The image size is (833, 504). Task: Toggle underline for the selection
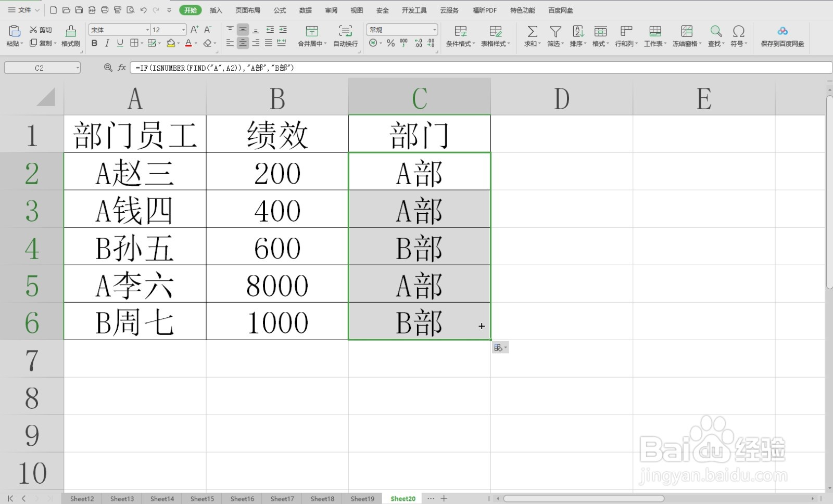(x=119, y=44)
